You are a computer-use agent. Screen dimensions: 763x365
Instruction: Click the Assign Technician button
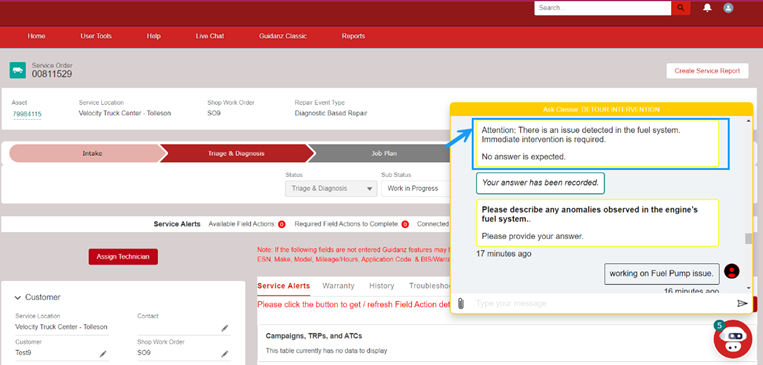(123, 256)
